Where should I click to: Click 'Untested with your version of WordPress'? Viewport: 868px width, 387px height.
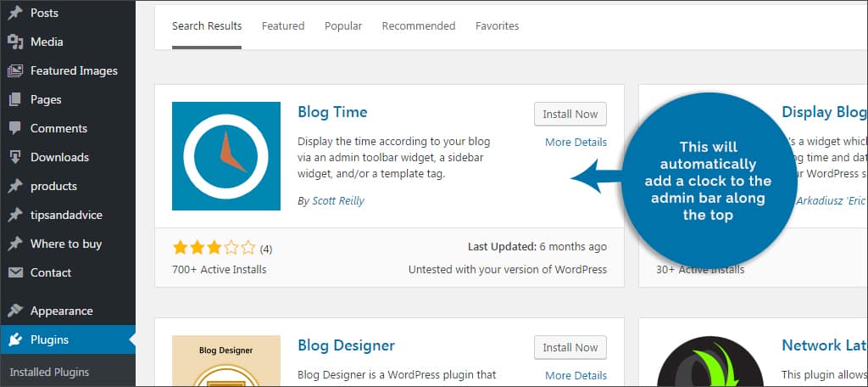coord(507,270)
